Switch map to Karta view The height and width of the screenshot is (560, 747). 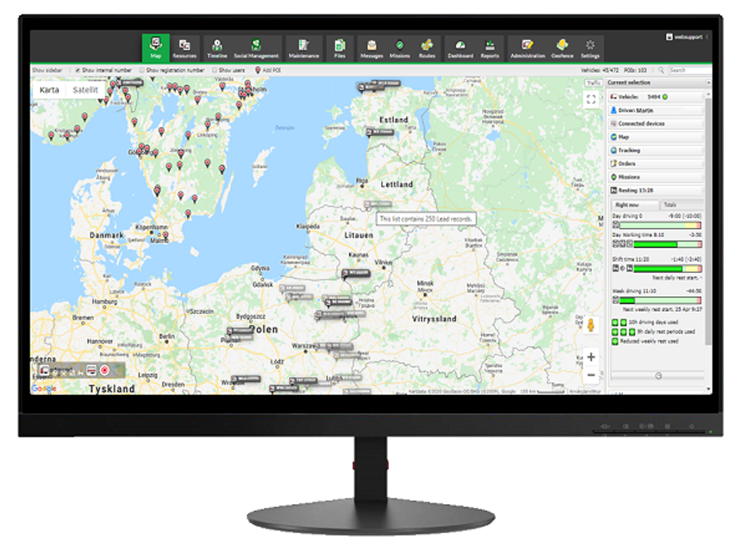click(x=49, y=90)
